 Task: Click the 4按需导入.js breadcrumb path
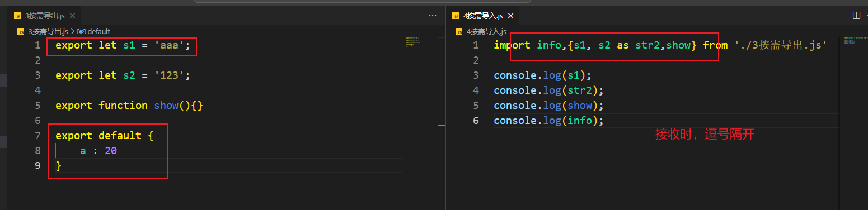[x=486, y=32]
